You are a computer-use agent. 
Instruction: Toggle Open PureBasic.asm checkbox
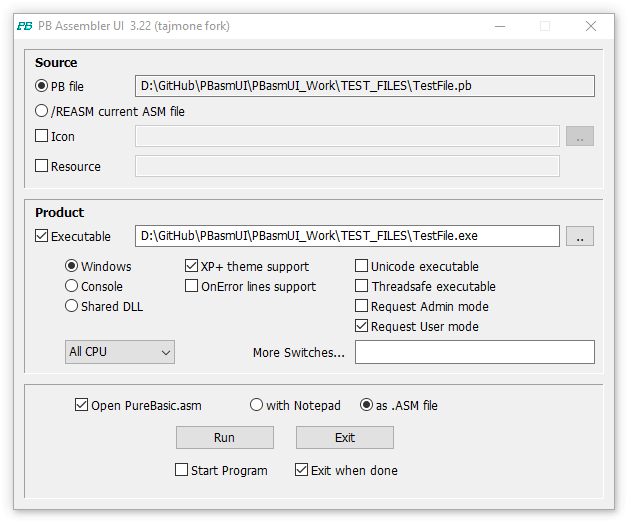[81, 405]
